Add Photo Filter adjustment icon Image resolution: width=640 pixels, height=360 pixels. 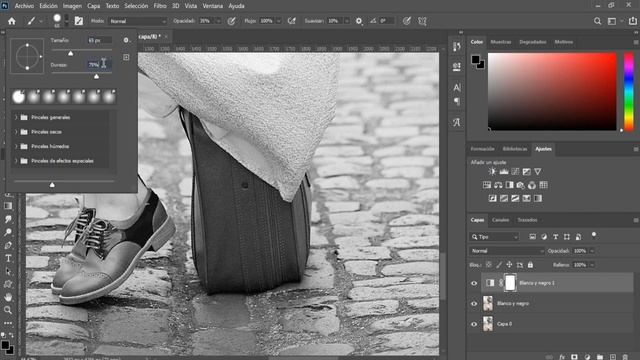click(520, 185)
